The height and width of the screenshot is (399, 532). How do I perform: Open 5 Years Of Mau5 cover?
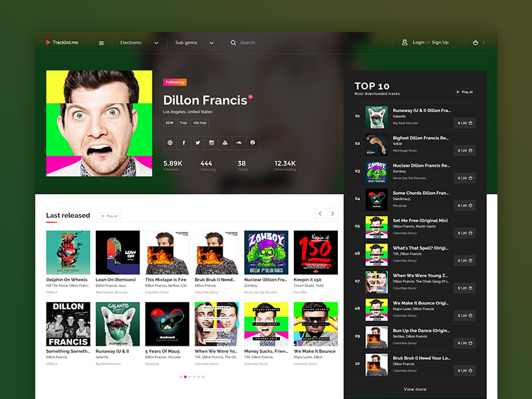168,324
